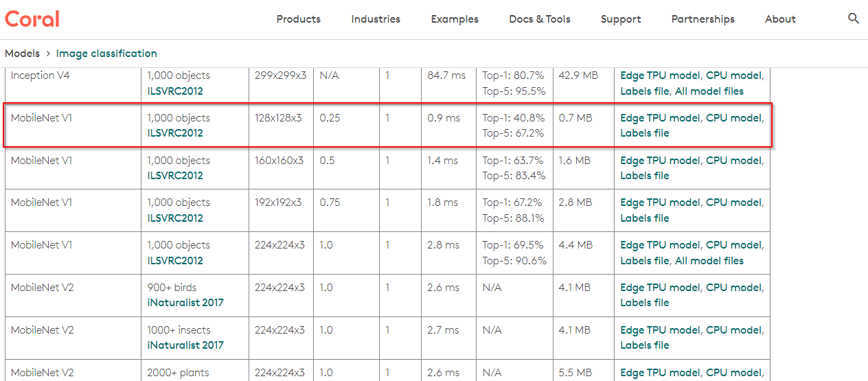868x381 pixels.
Task: Download CPU model for 192x192x3 MobileNet V1
Action: pos(733,203)
